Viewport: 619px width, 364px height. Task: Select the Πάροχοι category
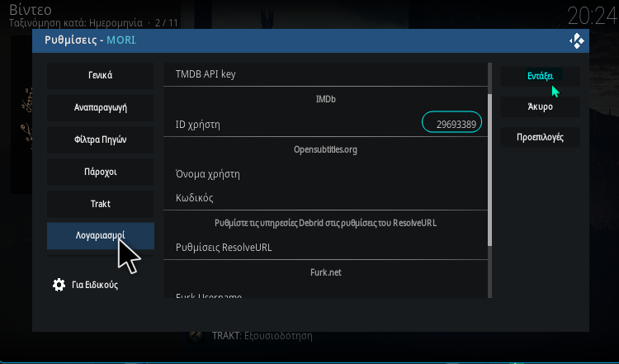100,172
